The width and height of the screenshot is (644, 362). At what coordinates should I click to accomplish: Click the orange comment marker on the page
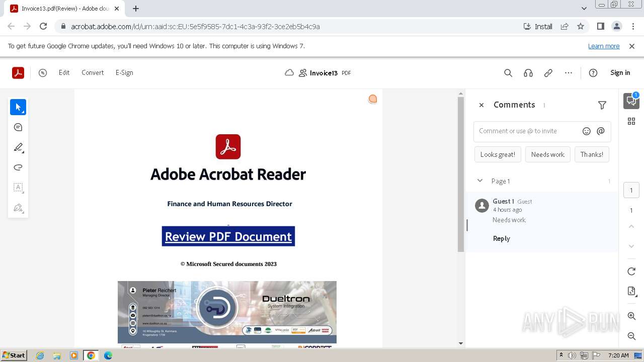[373, 99]
